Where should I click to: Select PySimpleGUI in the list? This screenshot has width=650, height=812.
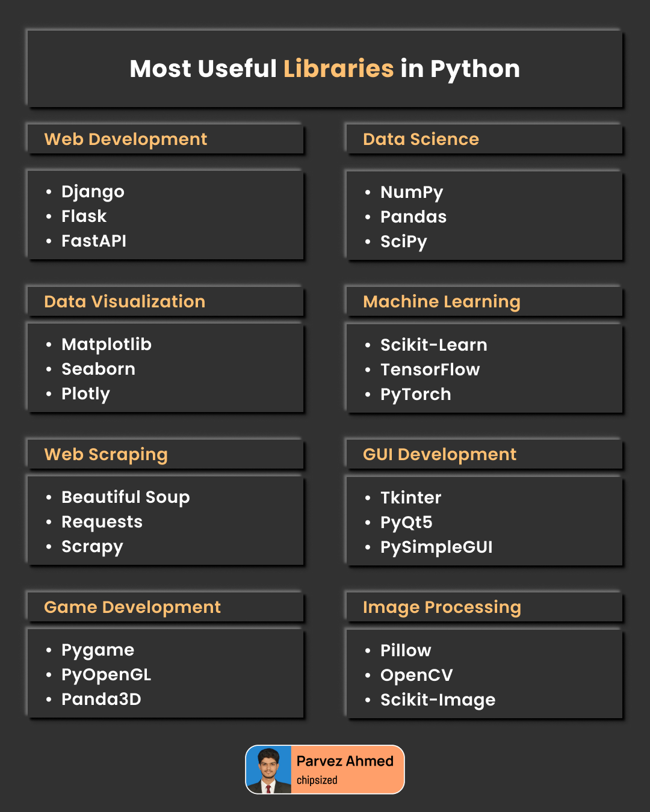coord(436,547)
